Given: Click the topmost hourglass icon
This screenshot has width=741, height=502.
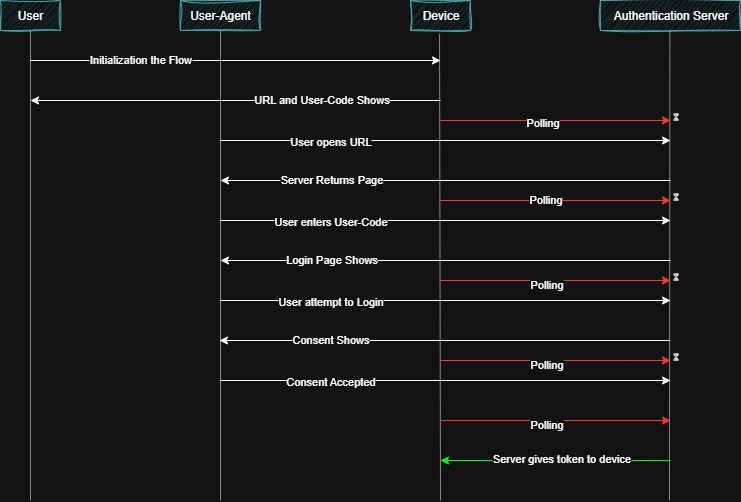Looking at the screenshot, I should pyautogui.click(x=676, y=118).
